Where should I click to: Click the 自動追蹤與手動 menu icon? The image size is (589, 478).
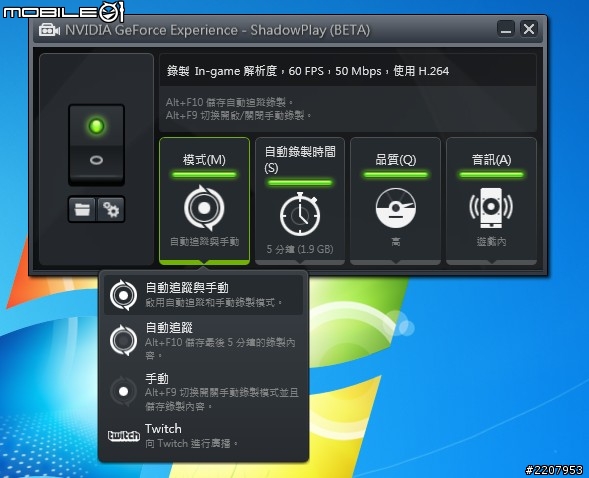pos(123,295)
